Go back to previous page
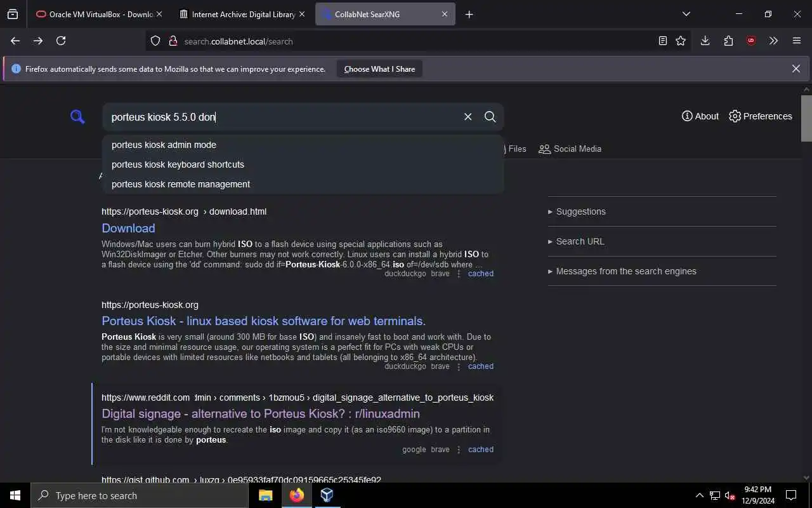The height and width of the screenshot is (508, 812). coord(15,41)
